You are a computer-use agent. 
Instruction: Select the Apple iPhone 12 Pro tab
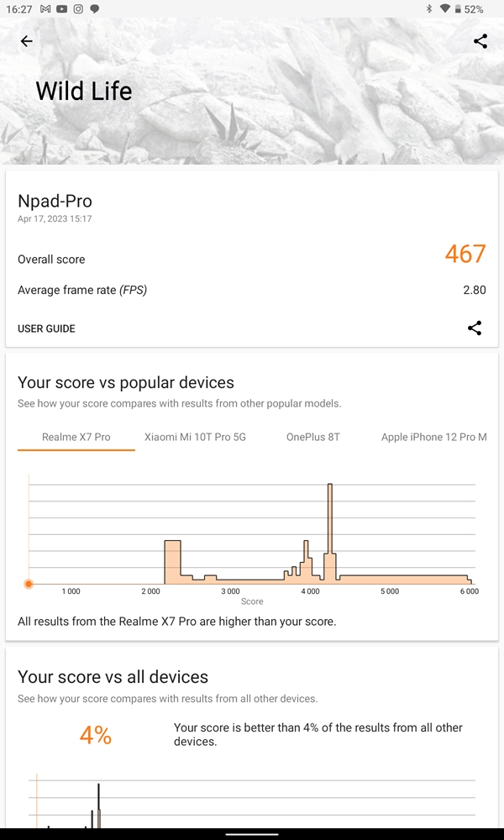point(433,437)
